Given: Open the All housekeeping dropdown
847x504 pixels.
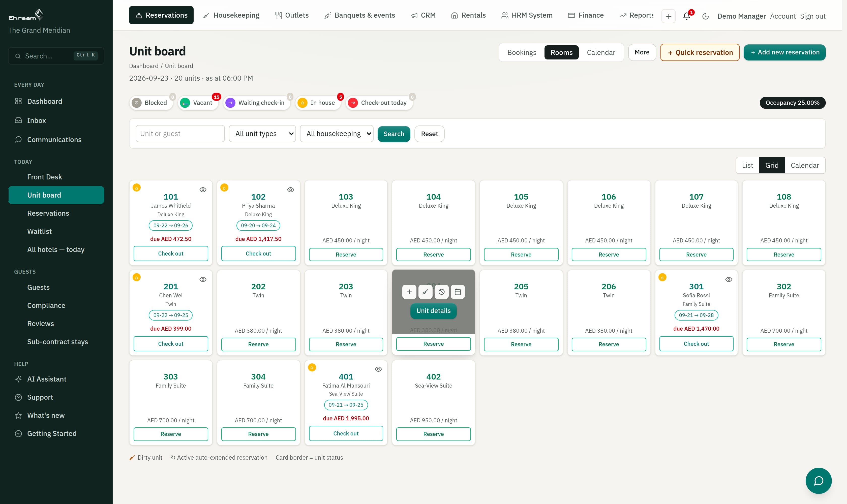Looking at the screenshot, I should click(337, 134).
